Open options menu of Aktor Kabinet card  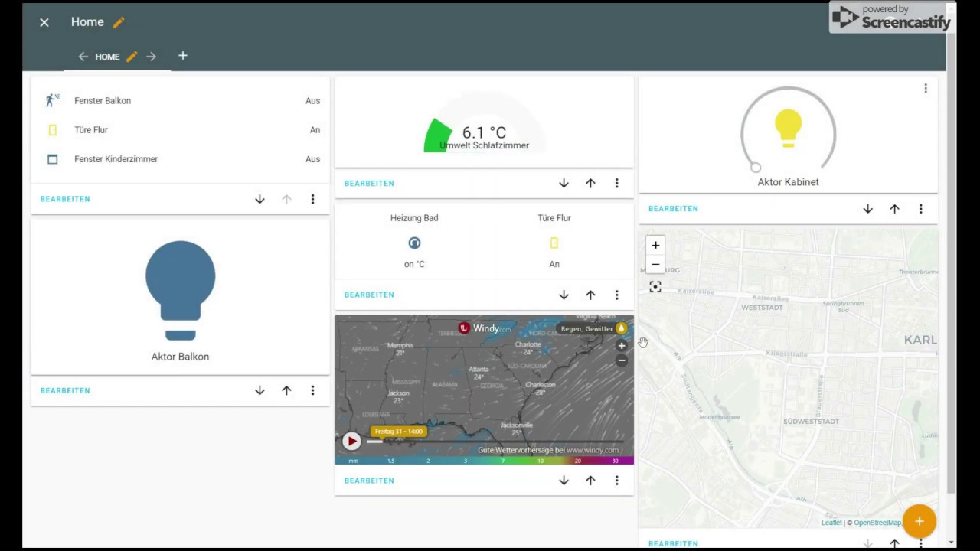920,209
